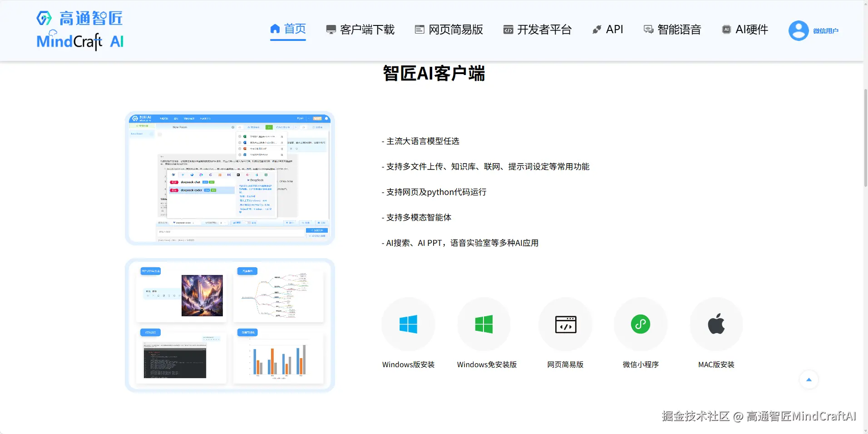Click the Apple MAC install icon
The height and width of the screenshot is (434, 868).
pyautogui.click(x=716, y=324)
